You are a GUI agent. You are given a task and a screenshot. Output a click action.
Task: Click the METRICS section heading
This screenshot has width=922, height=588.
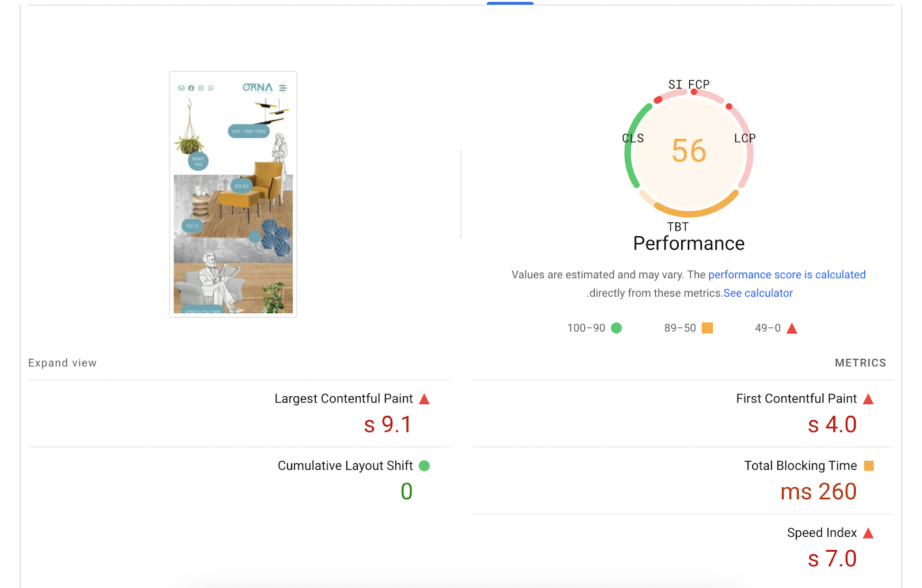pyautogui.click(x=860, y=363)
